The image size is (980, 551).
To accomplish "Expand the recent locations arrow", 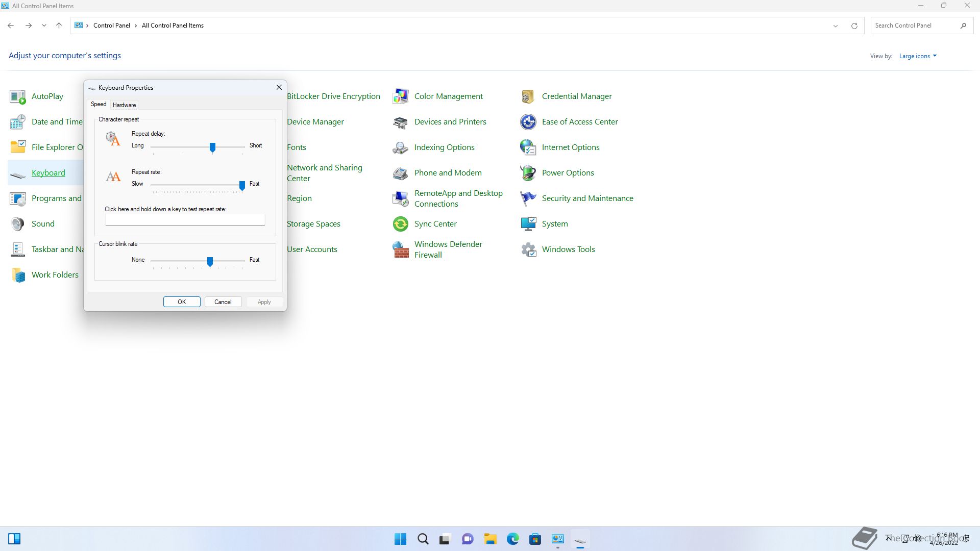I will click(44, 26).
